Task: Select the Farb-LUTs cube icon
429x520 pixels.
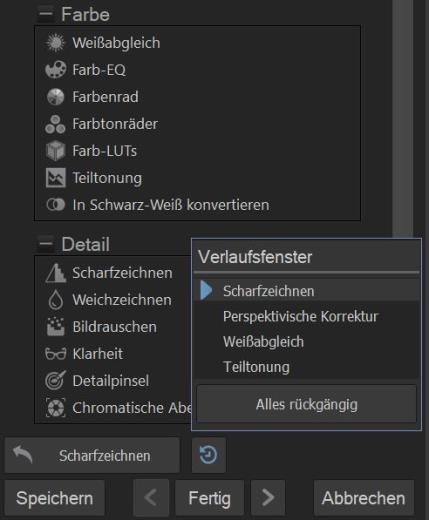Action: point(55,151)
